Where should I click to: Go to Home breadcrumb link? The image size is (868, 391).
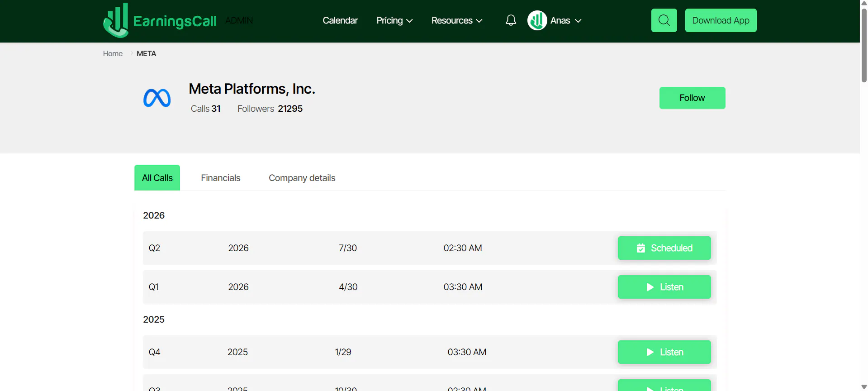113,53
